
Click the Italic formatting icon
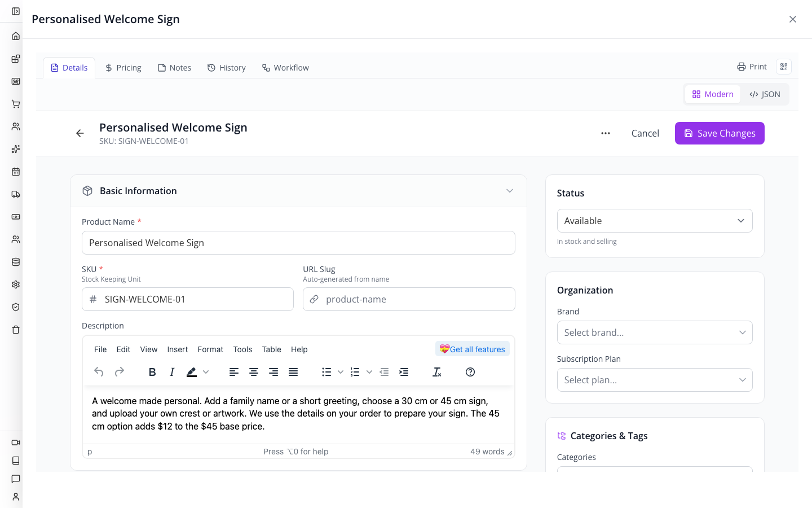(172, 372)
